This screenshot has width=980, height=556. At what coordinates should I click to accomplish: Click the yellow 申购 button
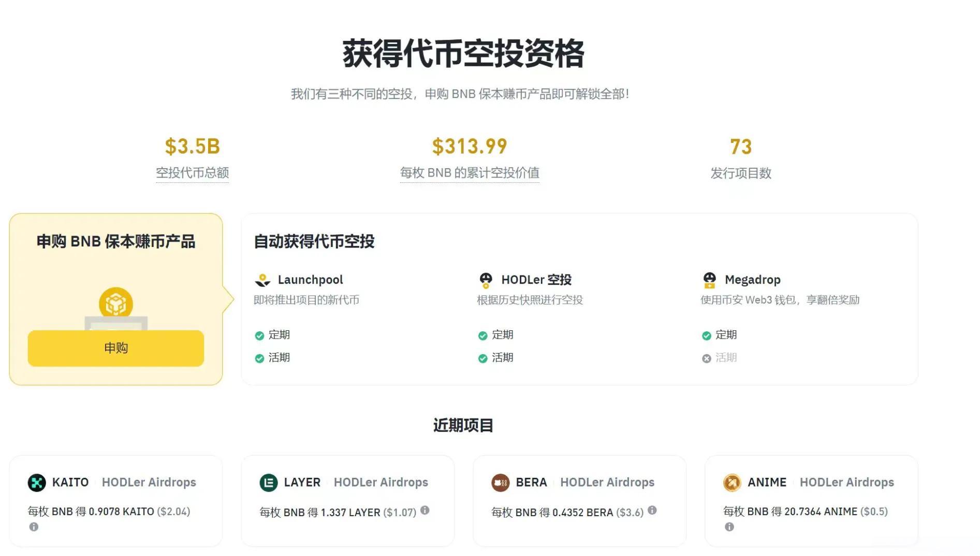pyautogui.click(x=115, y=348)
